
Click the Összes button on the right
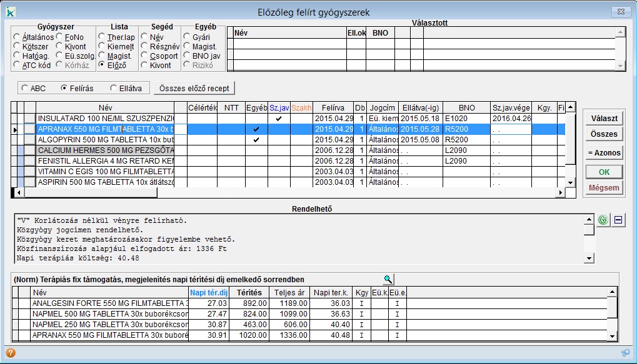tap(604, 134)
